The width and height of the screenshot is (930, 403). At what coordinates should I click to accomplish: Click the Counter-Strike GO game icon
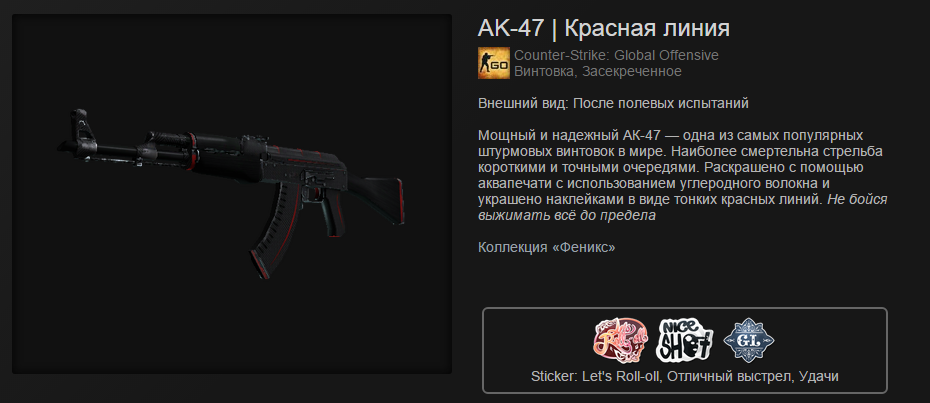[x=493, y=63]
